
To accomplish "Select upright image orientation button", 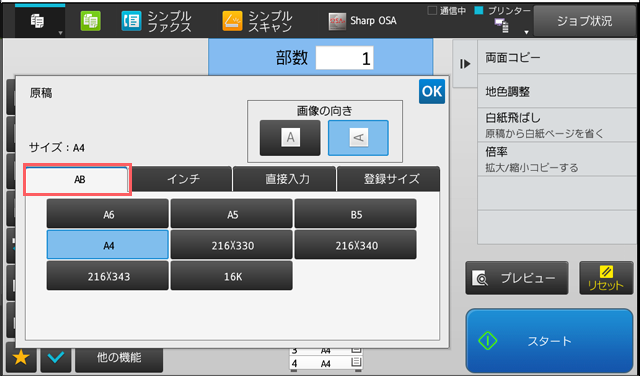I will (x=290, y=138).
